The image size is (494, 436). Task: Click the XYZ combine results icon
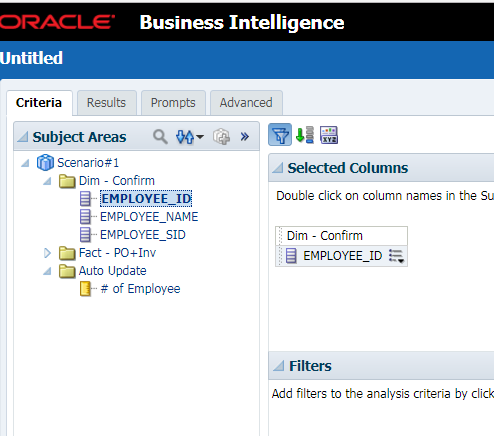click(x=329, y=135)
